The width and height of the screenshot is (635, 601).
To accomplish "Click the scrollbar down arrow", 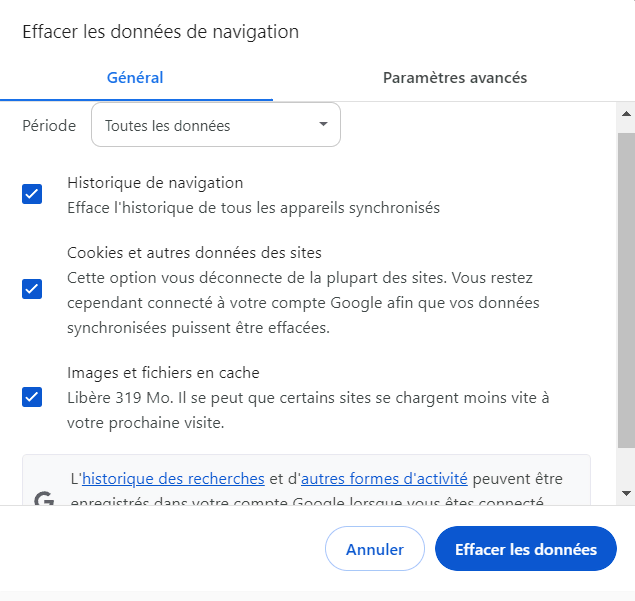I will (x=626, y=493).
